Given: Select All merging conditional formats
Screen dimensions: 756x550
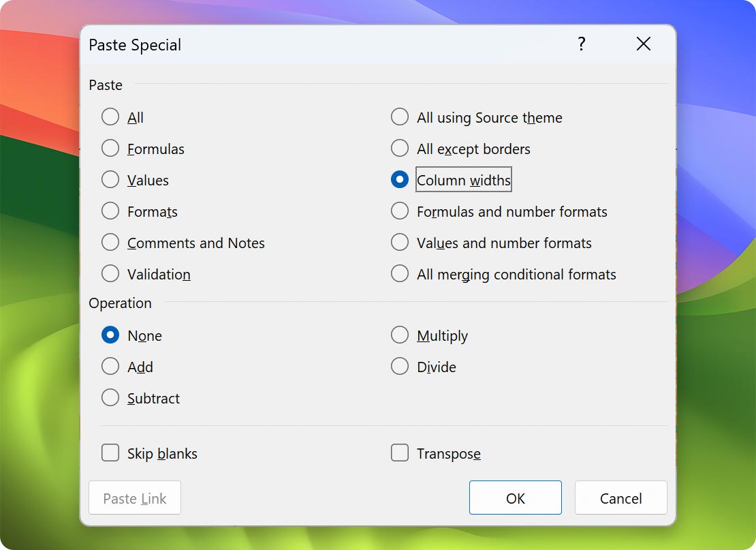Looking at the screenshot, I should [x=400, y=274].
